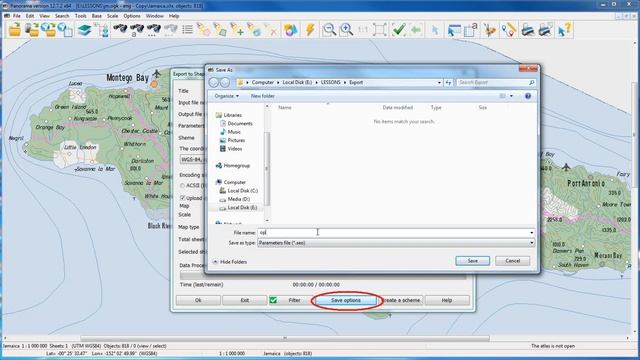Click the New folder button
Image resolution: width=640 pixels, height=360 pixels.
pos(262,96)
